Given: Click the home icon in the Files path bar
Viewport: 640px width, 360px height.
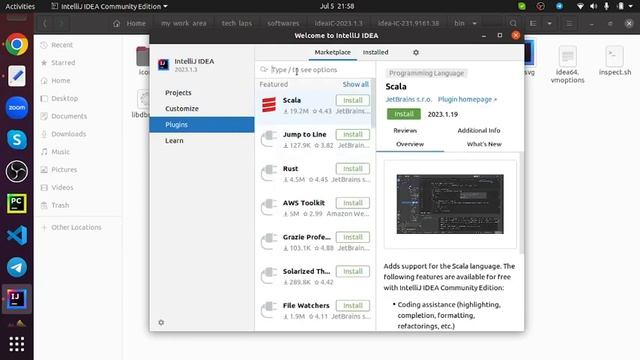Looking at the screenshot, I should 117,24.
